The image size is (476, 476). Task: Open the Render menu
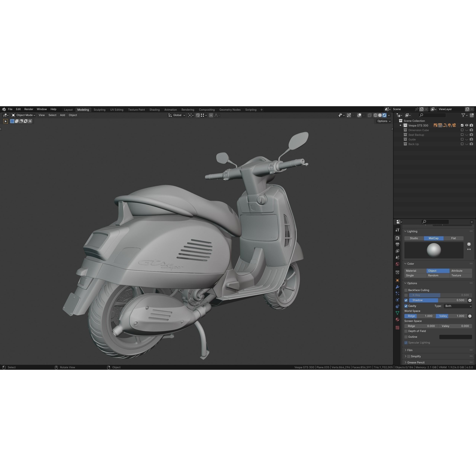click(29, 109)
